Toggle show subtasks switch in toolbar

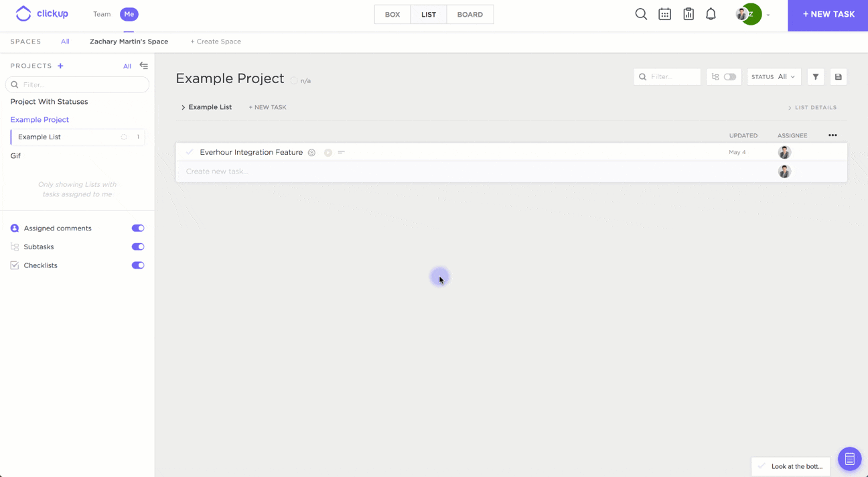[729, 77]
